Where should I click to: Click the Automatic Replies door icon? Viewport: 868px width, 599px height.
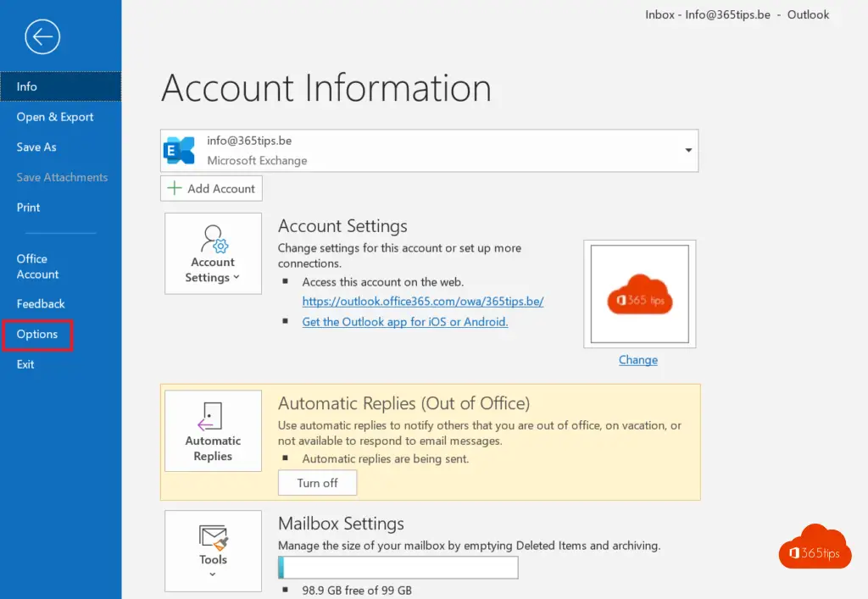click(x=212, y=416)
